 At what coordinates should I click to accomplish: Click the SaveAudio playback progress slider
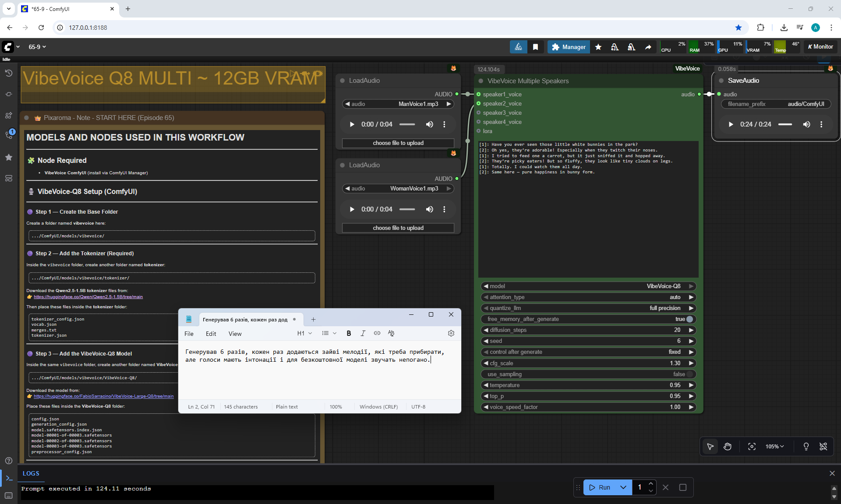(x=785, y=124)
